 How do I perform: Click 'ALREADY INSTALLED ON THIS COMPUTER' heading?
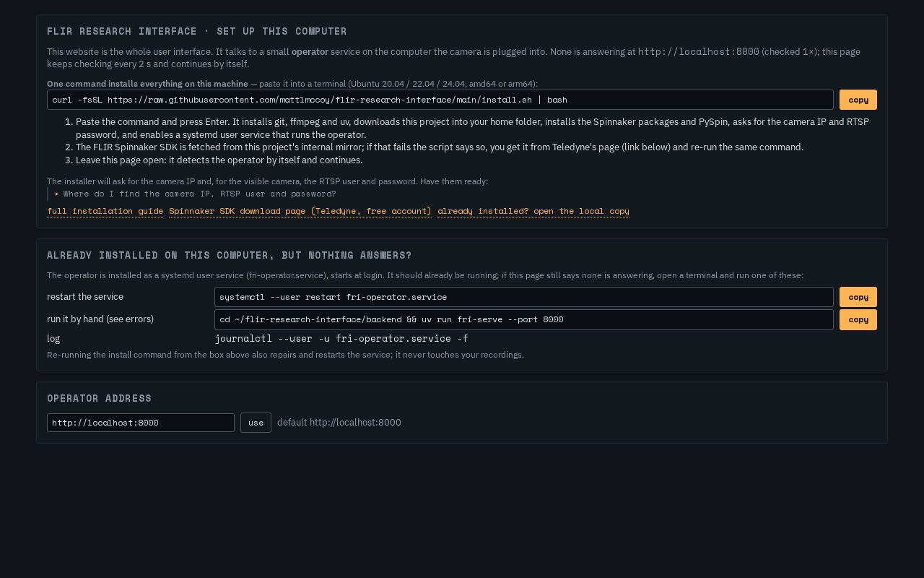pyautogui.click(x=230, y=255)
